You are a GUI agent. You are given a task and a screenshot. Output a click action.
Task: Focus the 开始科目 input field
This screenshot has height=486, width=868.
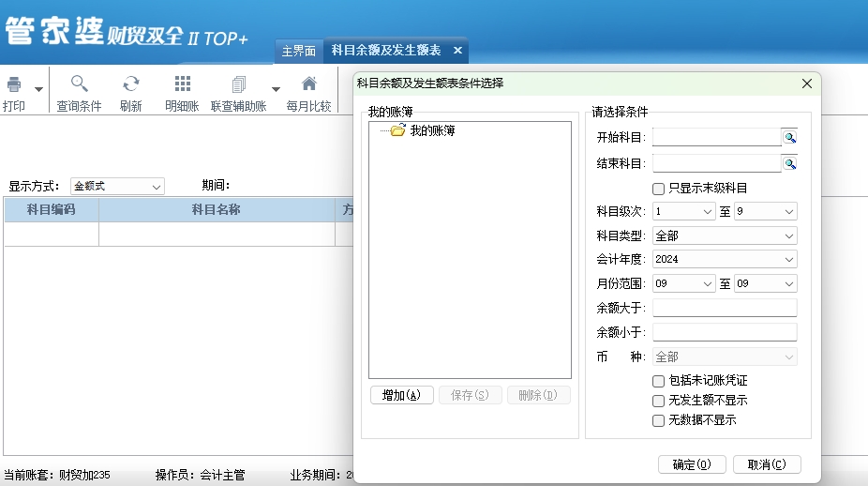click(717, 137)
